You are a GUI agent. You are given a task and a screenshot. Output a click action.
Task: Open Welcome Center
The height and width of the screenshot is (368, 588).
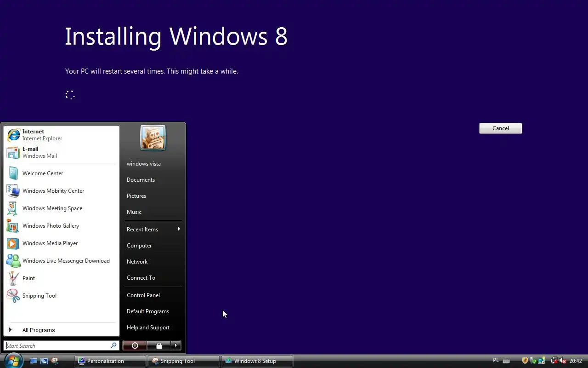[62, 173]
